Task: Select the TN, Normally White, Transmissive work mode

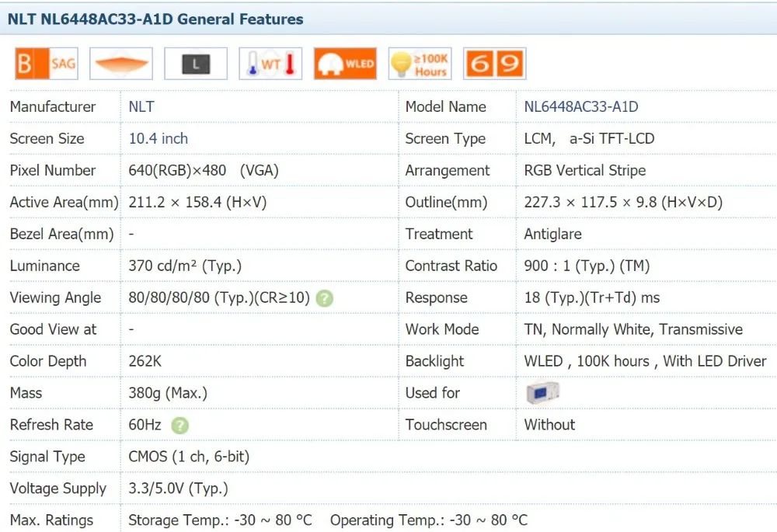Action: (633, 329)
